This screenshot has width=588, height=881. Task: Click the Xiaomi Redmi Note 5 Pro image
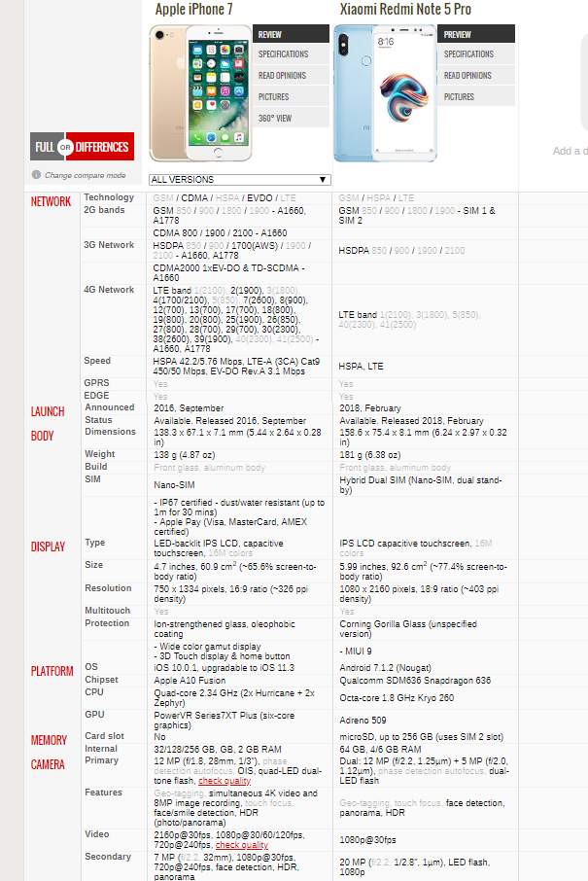[385, 93]
